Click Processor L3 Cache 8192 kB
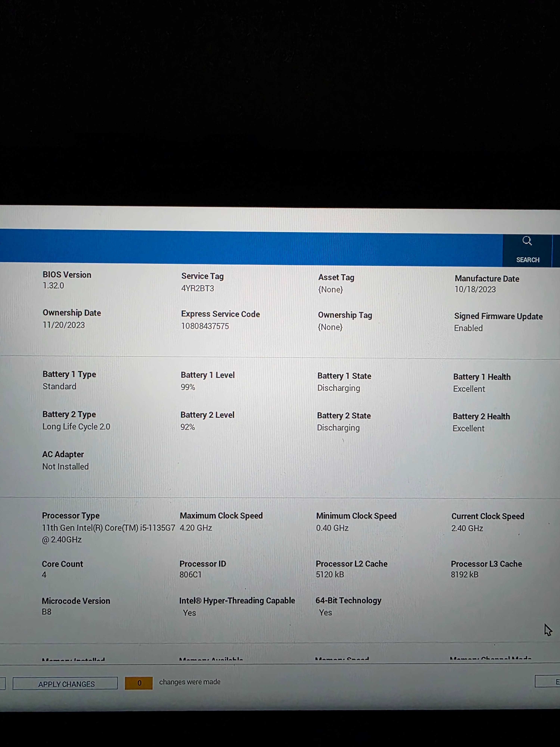Viewport: 560px width, 747px height. coord(464,575)
